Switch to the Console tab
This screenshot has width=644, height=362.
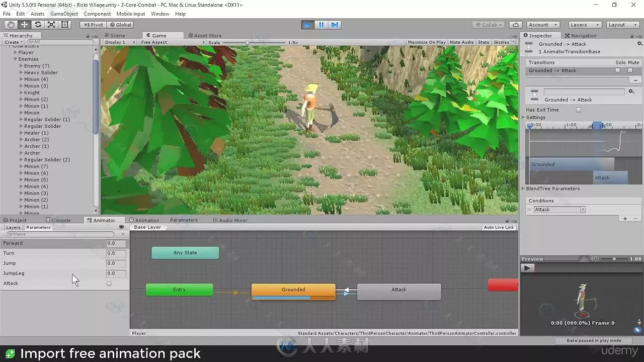click(x=58, y=220)
